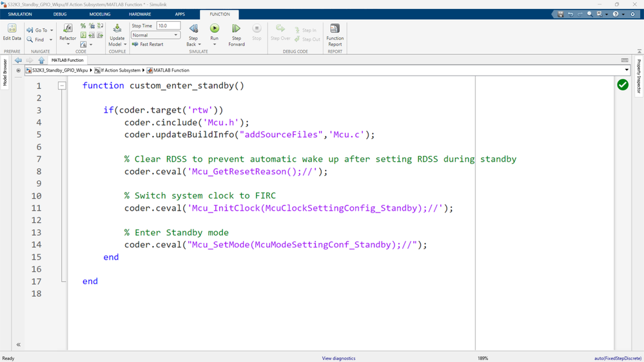
Task: Select the MATLAB Function editor tab
Action: click(67, 60)
